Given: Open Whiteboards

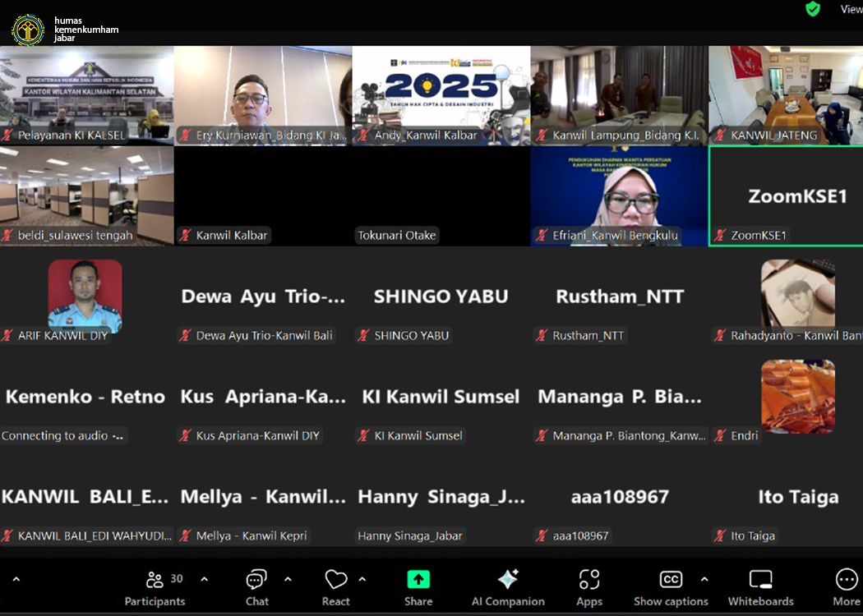Looking at the screenshot, I should coord(760,588).
